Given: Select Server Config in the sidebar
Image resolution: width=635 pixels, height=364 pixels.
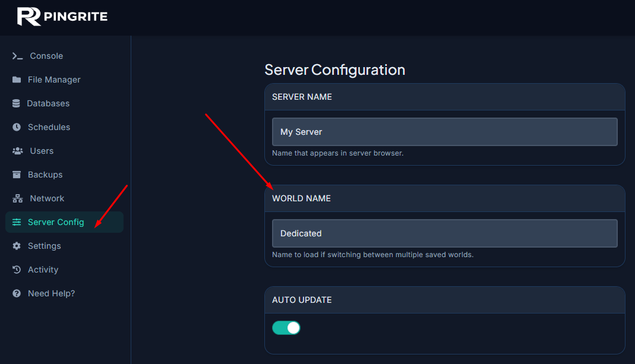Looking at the screenshot, I should (x=56, y=222).
